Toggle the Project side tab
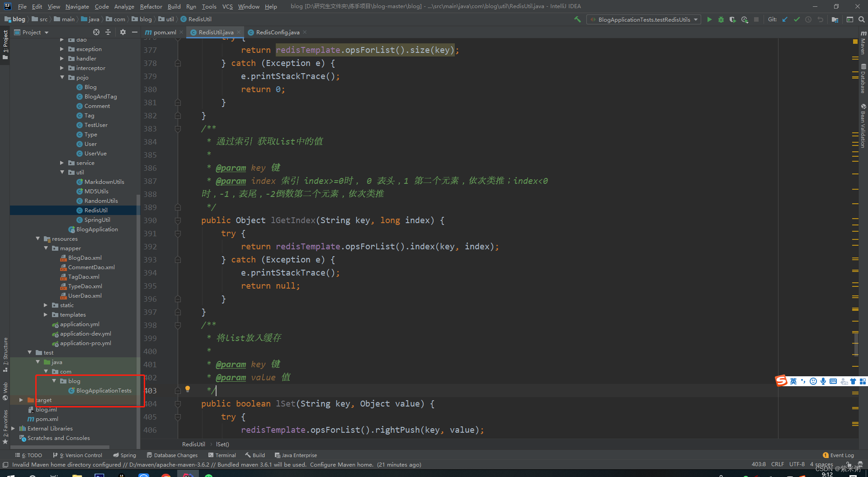868x477 pixels. (x=5, y=45)
